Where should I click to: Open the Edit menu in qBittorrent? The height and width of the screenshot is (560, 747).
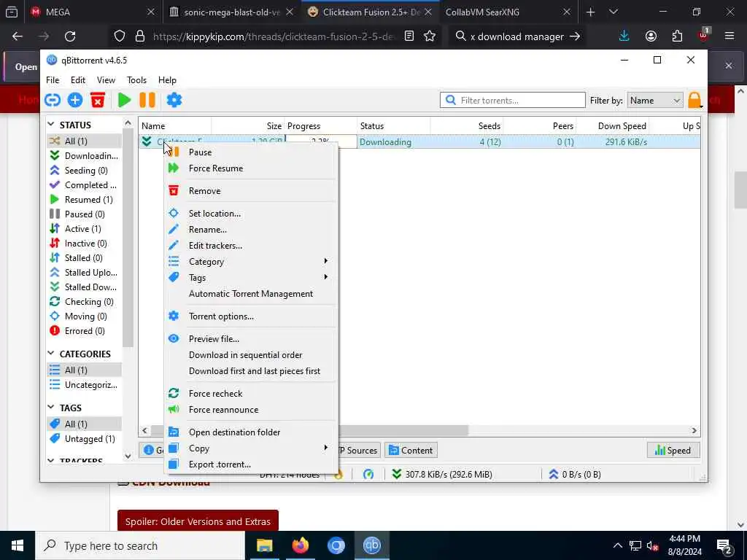tap(77, 80)
